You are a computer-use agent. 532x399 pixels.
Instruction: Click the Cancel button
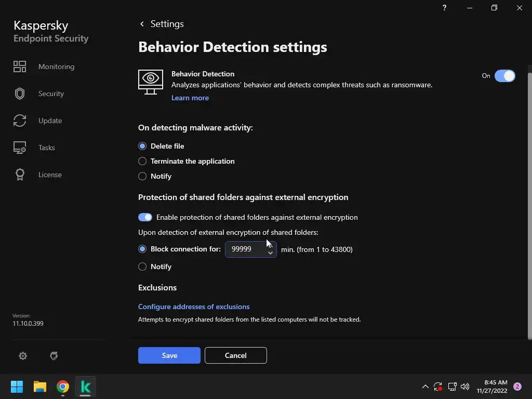(x=236, y=355)
